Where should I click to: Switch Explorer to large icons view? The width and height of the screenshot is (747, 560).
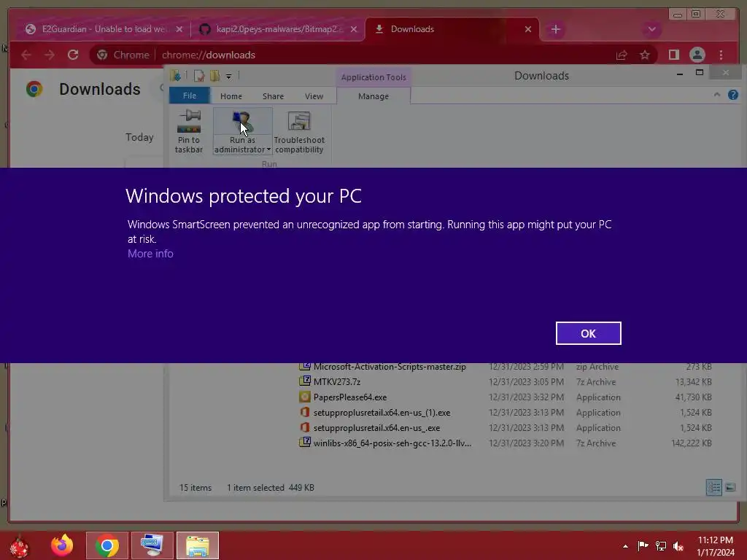(x=729, y=487)
